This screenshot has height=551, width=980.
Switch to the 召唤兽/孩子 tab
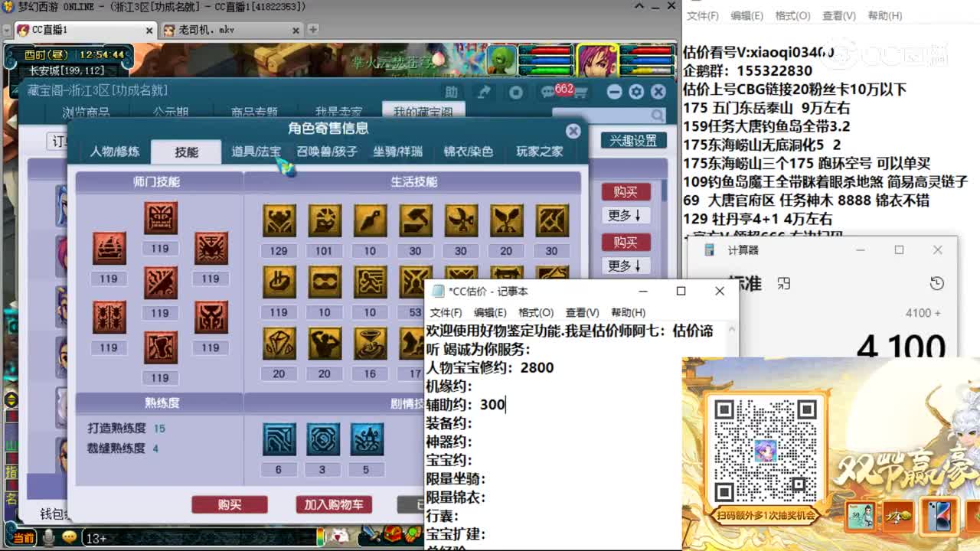click(x=327, y=152)
